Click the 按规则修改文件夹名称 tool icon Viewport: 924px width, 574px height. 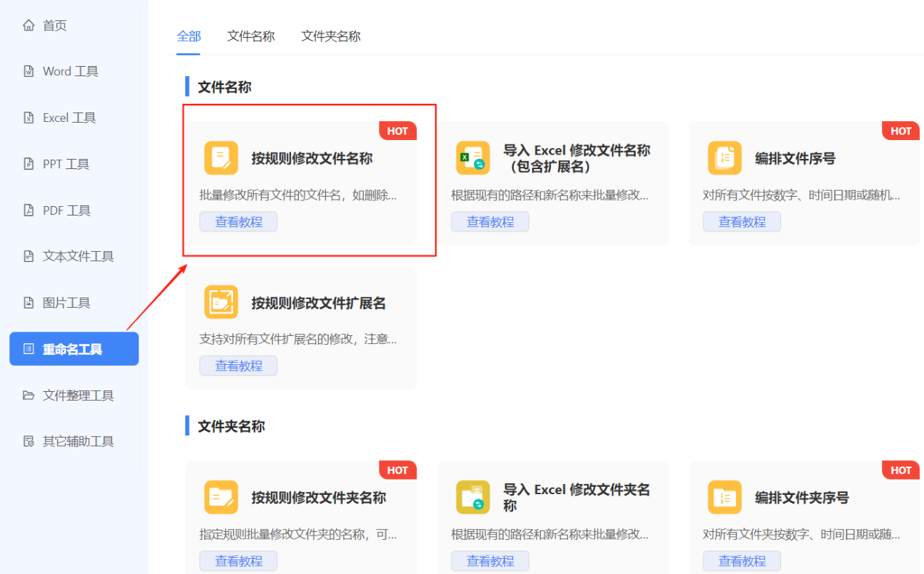221,497
